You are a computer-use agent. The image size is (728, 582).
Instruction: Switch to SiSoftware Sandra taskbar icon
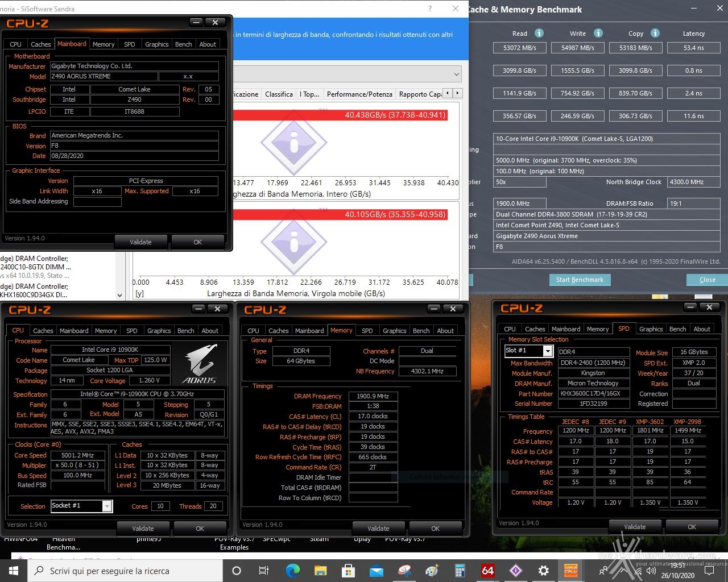[516, 571]
